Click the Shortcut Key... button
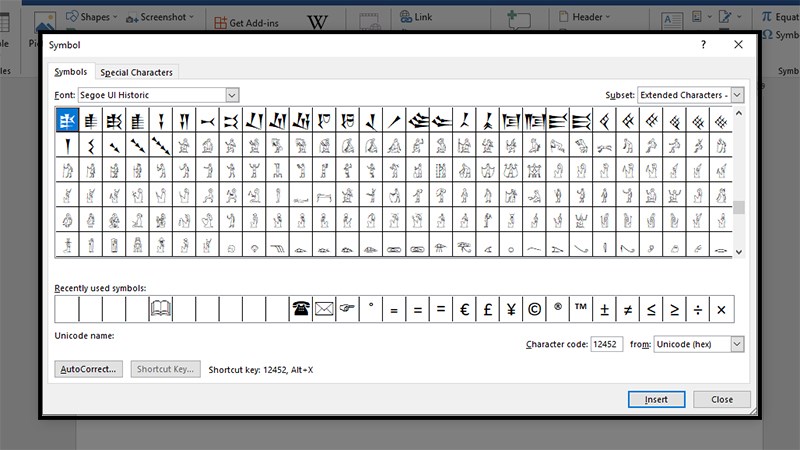 click(165, 369)
